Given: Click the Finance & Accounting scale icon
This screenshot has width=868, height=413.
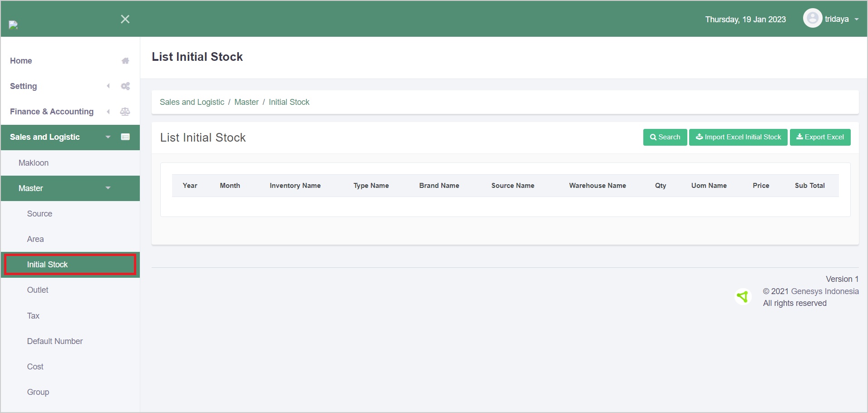Looking at the screenshot, I should (x=125, y=112).
